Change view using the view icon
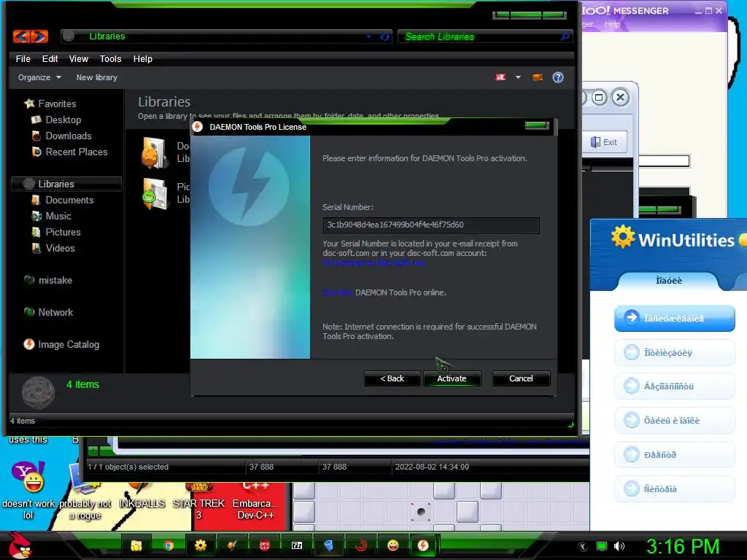This screenshot has height=560, width=747. click(500, 77)
